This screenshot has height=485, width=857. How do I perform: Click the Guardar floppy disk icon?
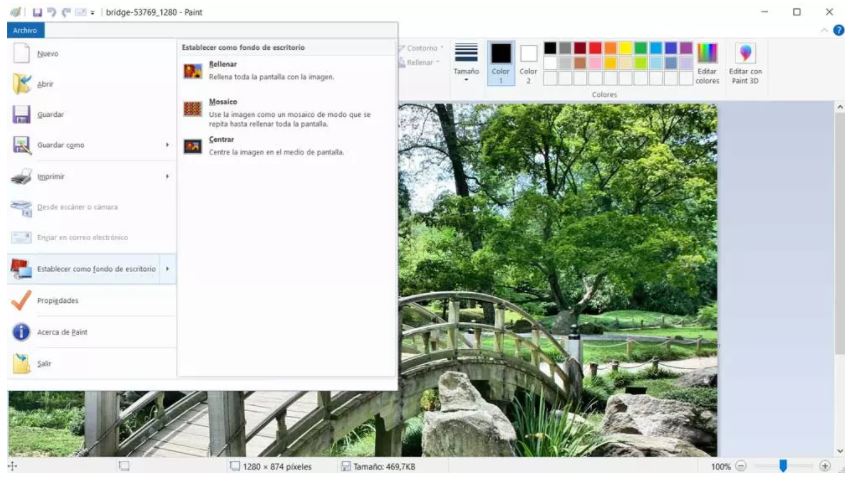21,114
